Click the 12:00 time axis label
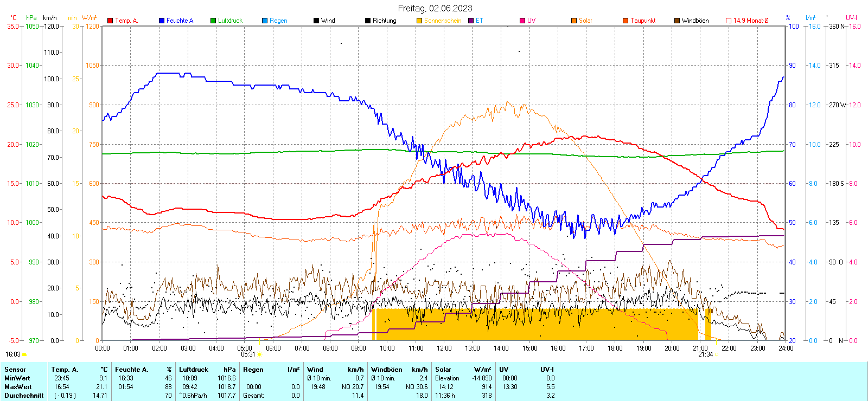Image resolution: width=868 pixels, height=401 pixels. (x=444, y=348)
